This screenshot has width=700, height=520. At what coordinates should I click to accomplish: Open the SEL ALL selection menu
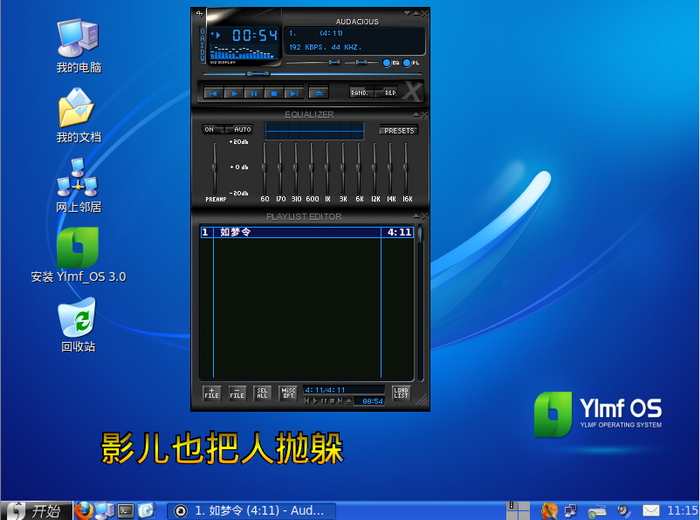point(262,393)
